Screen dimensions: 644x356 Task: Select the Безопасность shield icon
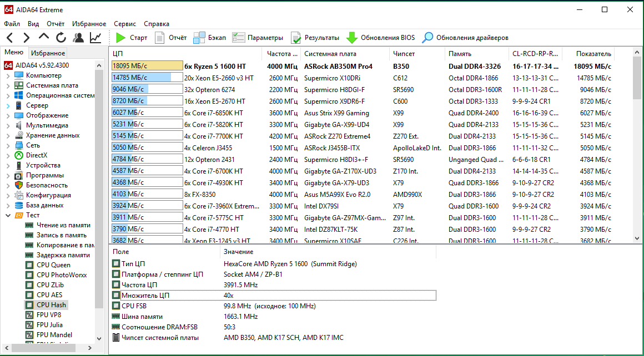[19, 185]
